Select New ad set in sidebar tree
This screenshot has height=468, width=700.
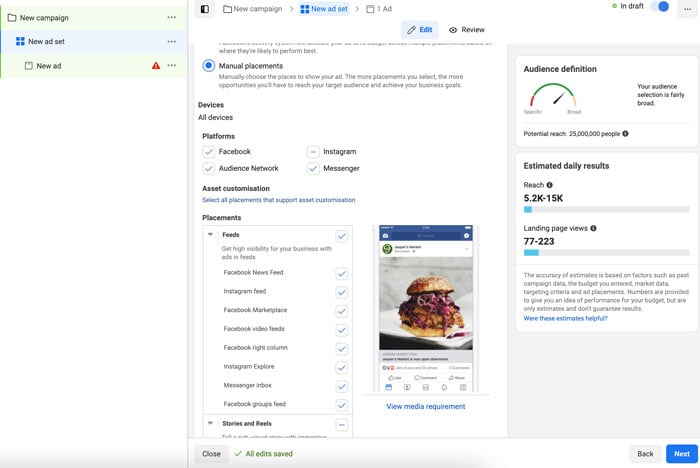point(94,42)
